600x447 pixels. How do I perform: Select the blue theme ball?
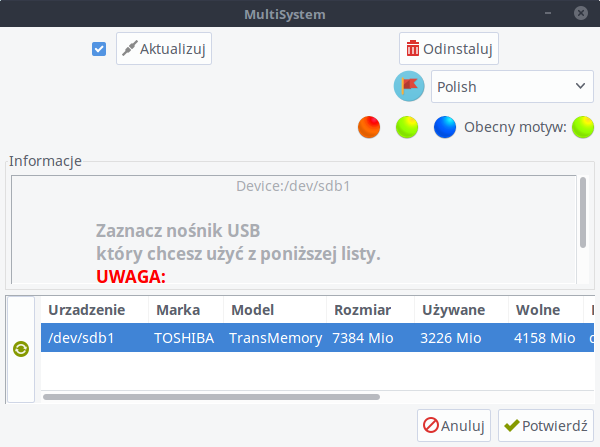click(x=445, y=127)
